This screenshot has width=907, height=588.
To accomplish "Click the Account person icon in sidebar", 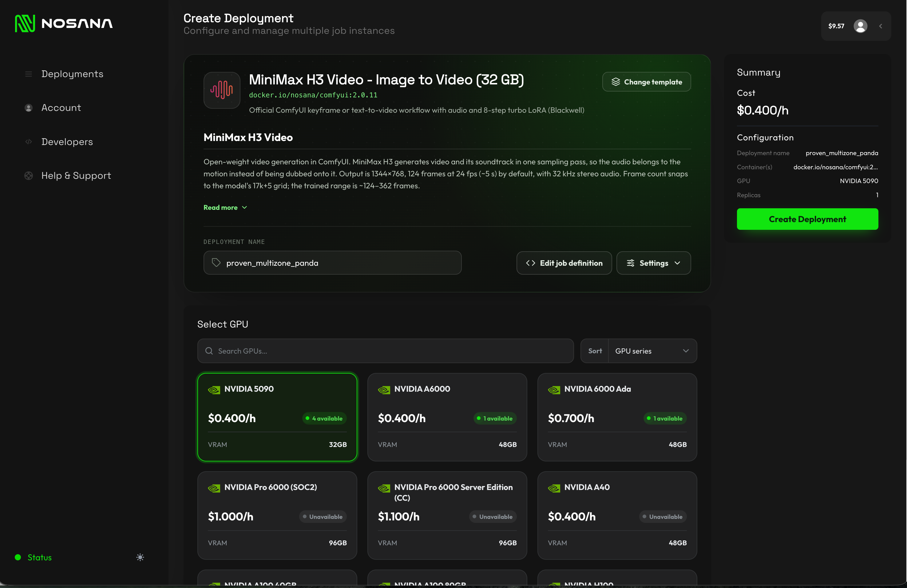I will click(x=29, y=108).
